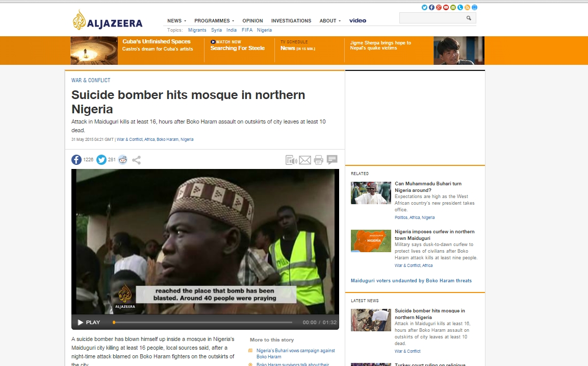Print the article with printer icon

pos(318,160)
